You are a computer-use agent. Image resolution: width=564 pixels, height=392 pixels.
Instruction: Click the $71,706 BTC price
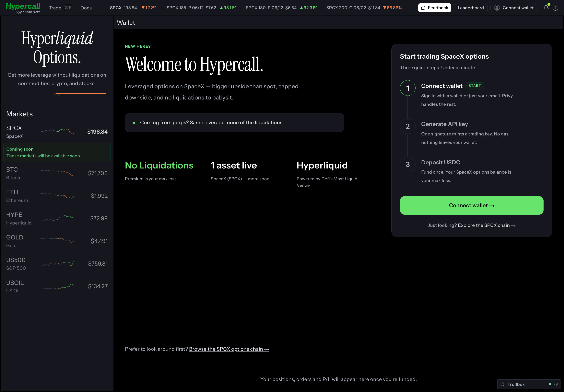pos(98,173)
